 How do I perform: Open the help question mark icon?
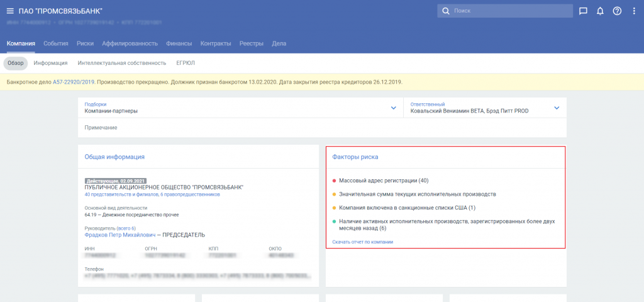[617, 11]
